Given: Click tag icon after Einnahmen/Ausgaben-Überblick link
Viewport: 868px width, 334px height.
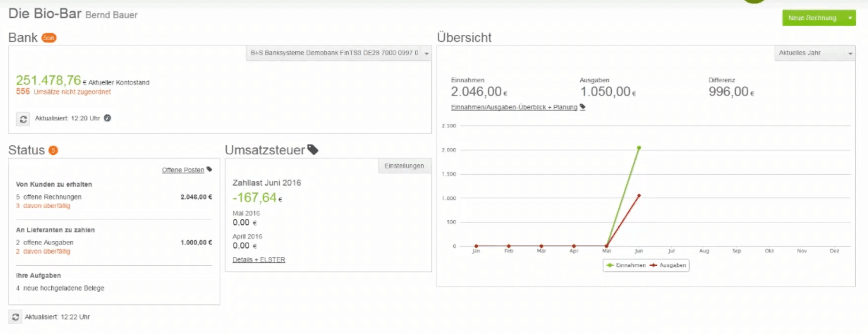Looking at the screenshot, I should [x=583, y=107].
